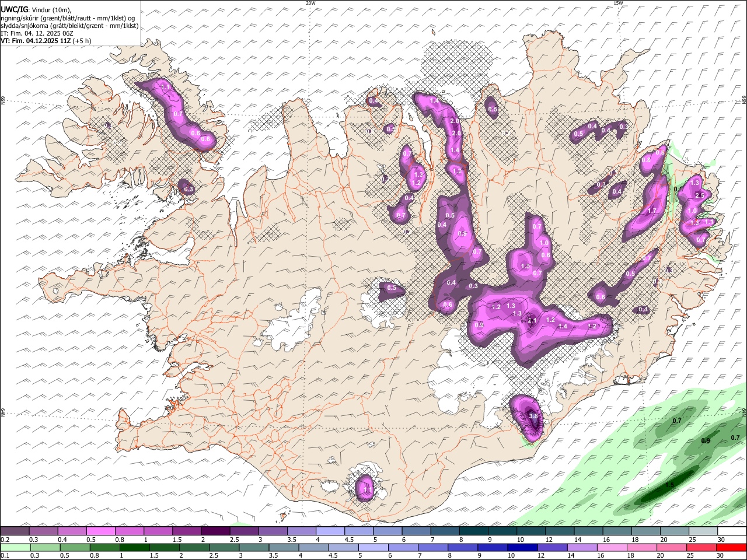Click the '20W' longitude label
The image size is (747, 560).
click(310, 3)
